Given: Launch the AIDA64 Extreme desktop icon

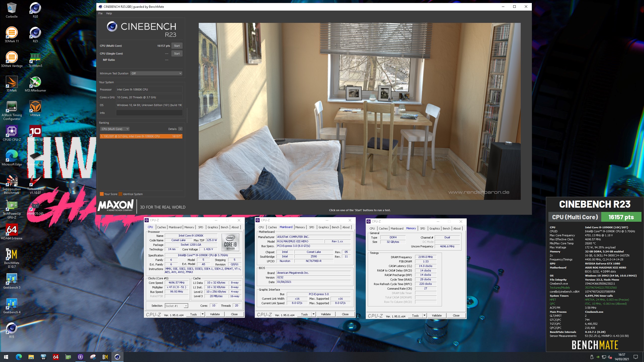Looking at the screenshot, I should [12, 232].
